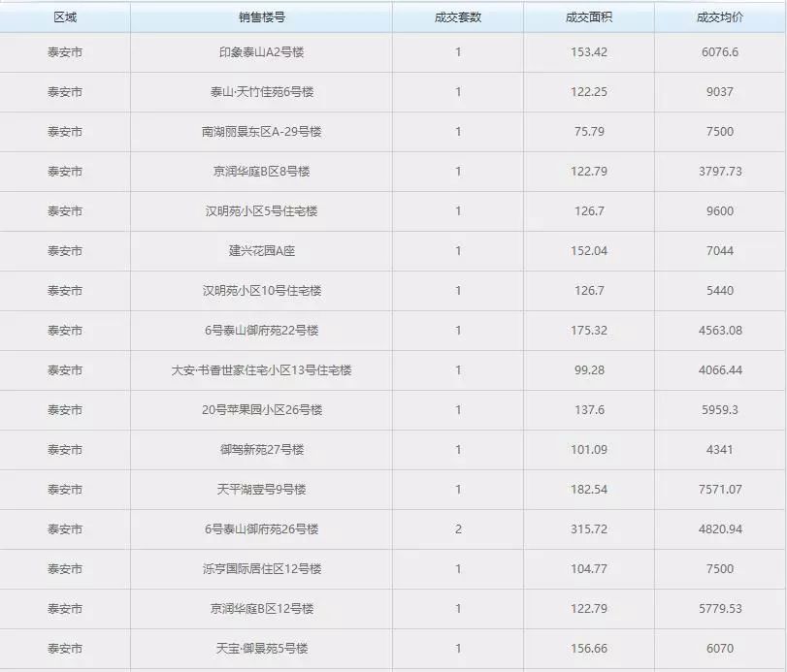The width and height of the screenshot is (787, 672).
Task: Click average price 4820.94
Action: (720, 529)
